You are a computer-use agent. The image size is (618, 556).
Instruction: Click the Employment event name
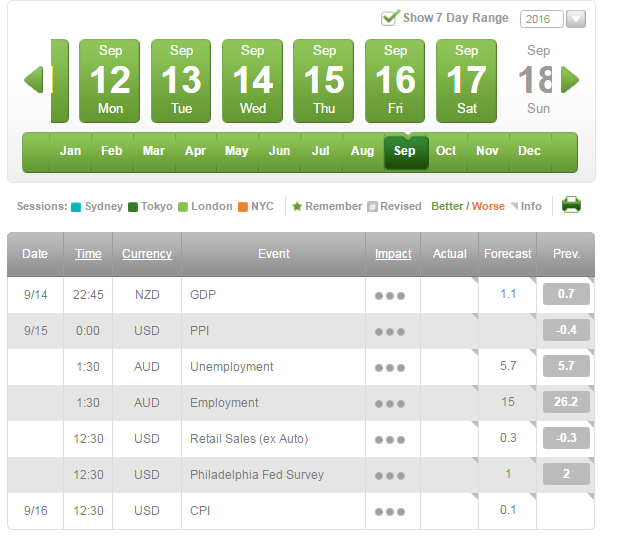point(224,403)
